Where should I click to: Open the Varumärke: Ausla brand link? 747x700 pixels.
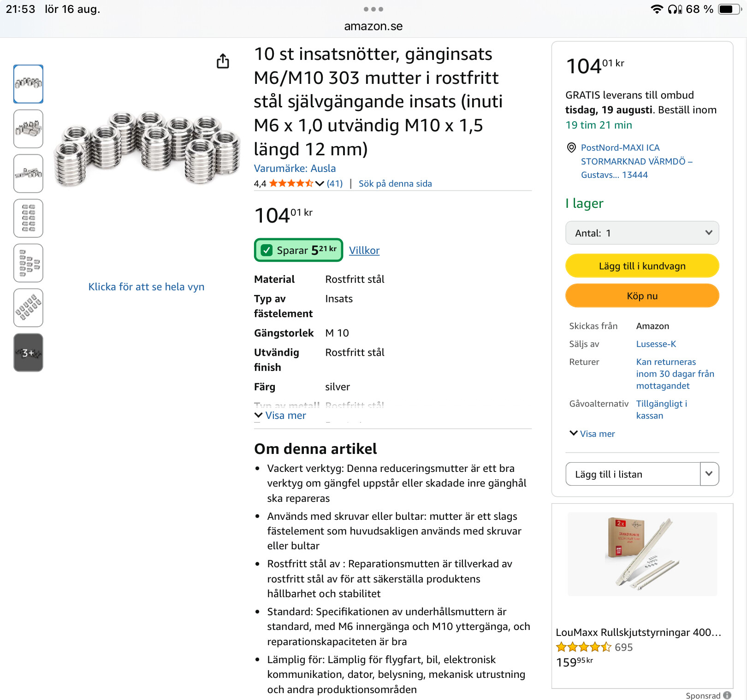pyautogui.click(x=295, y=168)
